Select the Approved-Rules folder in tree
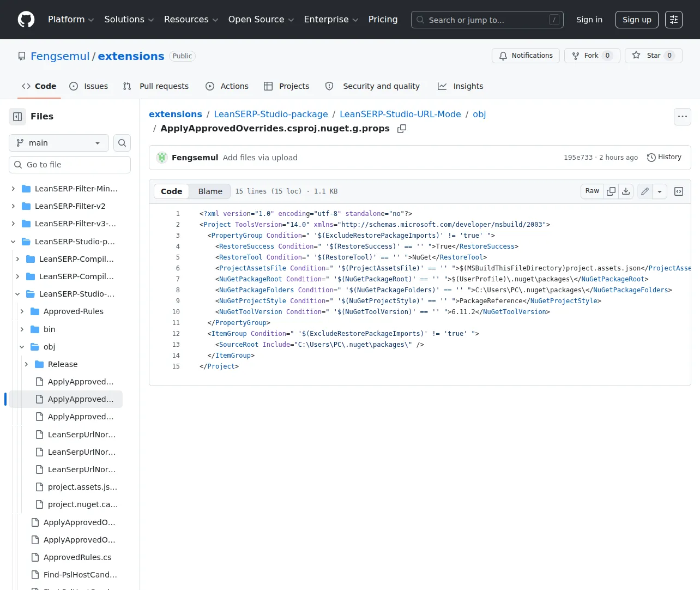The height and width of the screenshot is (590, 700). 74,311
